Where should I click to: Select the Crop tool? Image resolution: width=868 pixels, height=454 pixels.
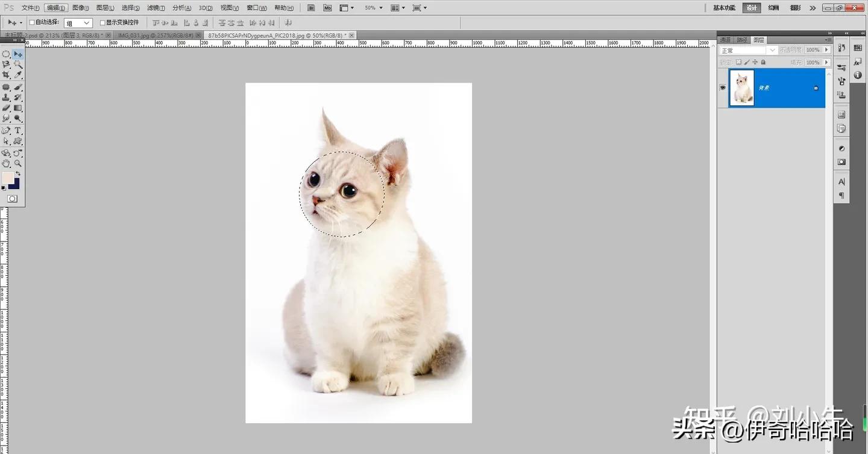point(6,73)
